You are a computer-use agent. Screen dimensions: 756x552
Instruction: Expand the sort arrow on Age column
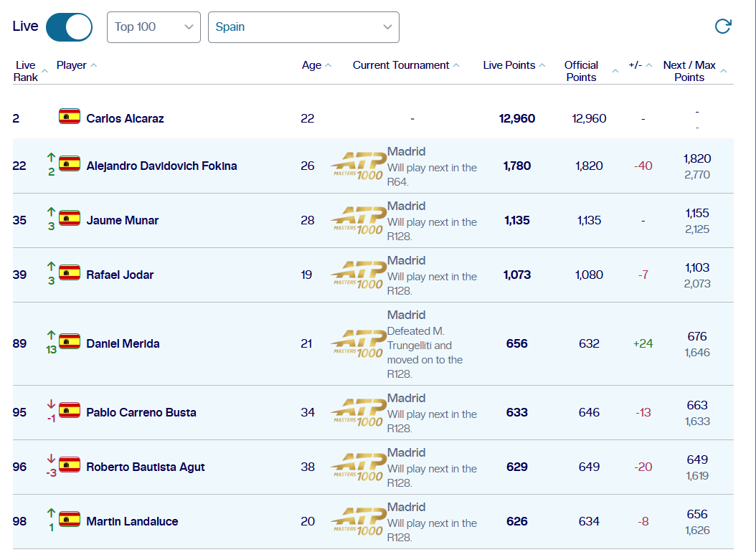click(327, 65)
